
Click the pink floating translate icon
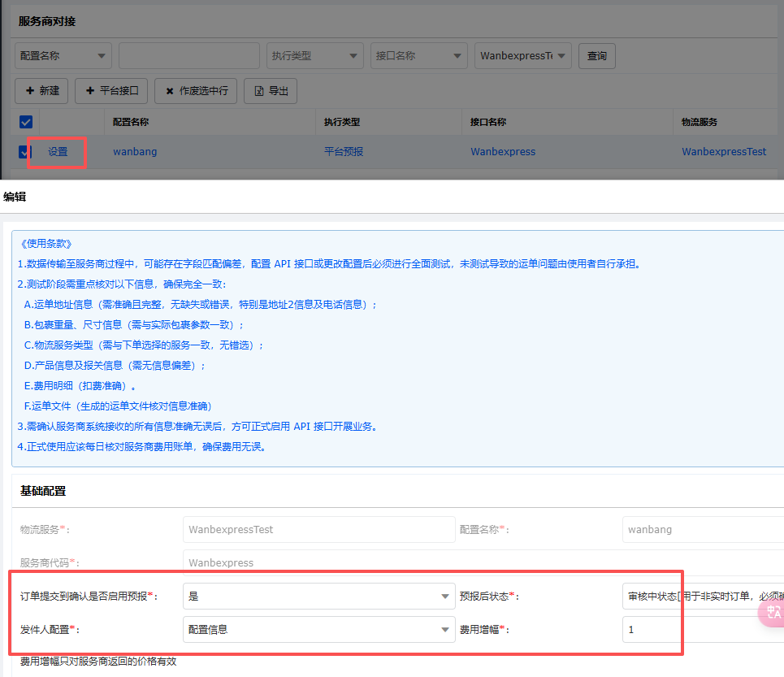click(x=773, y=612)
